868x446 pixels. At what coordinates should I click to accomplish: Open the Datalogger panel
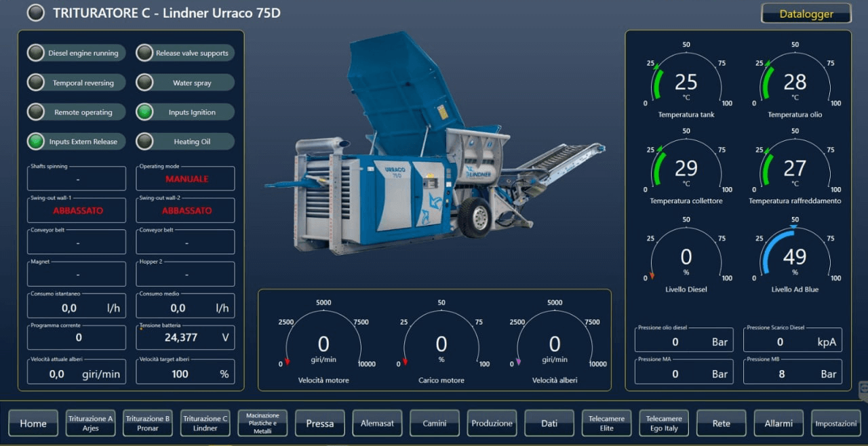(x=806, y=14)
